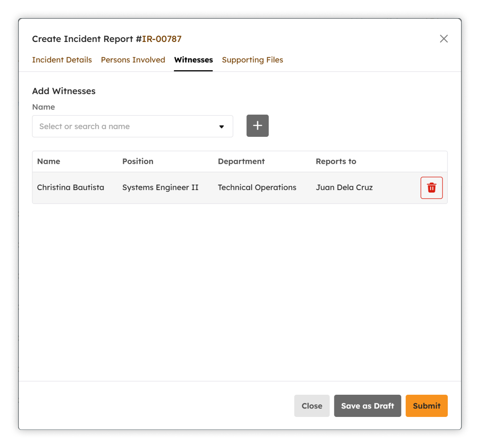
Task: Click the Department column header
Action: (241, 161)
